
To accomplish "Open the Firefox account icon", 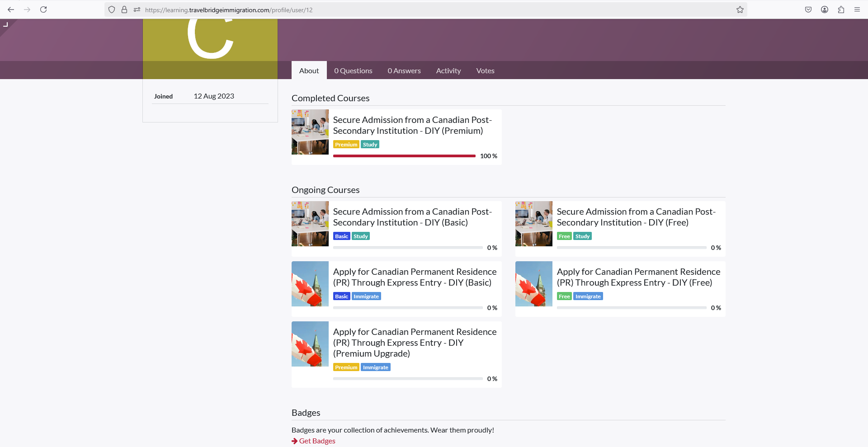I will click(825, 9).
